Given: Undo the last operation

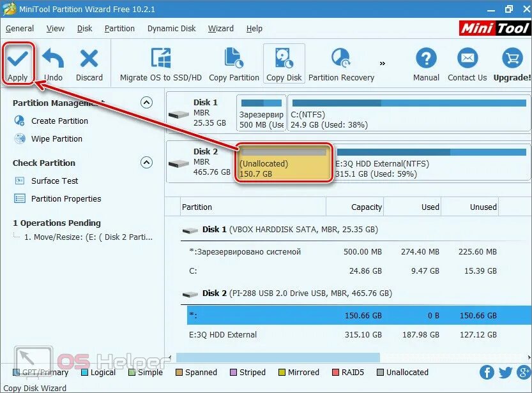Looking at the screenshot, I should 53,64.
